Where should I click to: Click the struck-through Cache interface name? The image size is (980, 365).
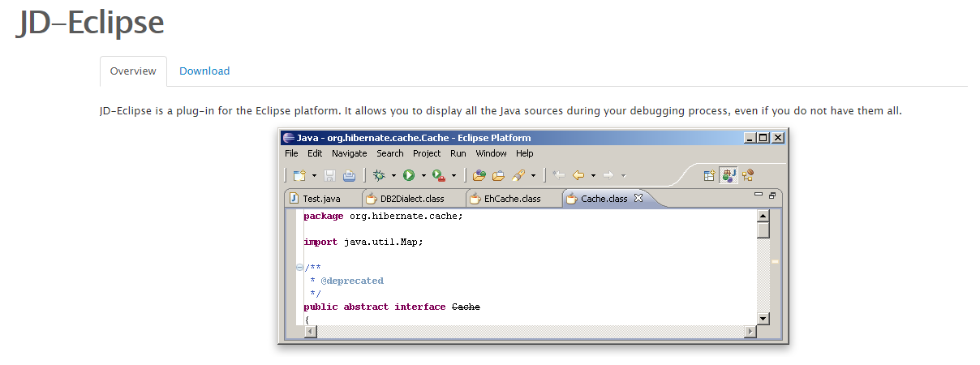tap(466, 307)
